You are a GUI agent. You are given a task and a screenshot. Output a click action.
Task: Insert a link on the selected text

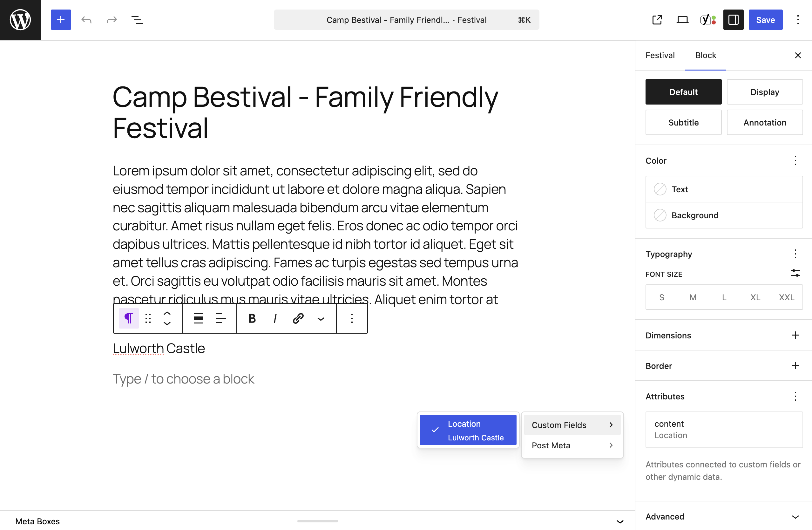(x=298, y=318)
